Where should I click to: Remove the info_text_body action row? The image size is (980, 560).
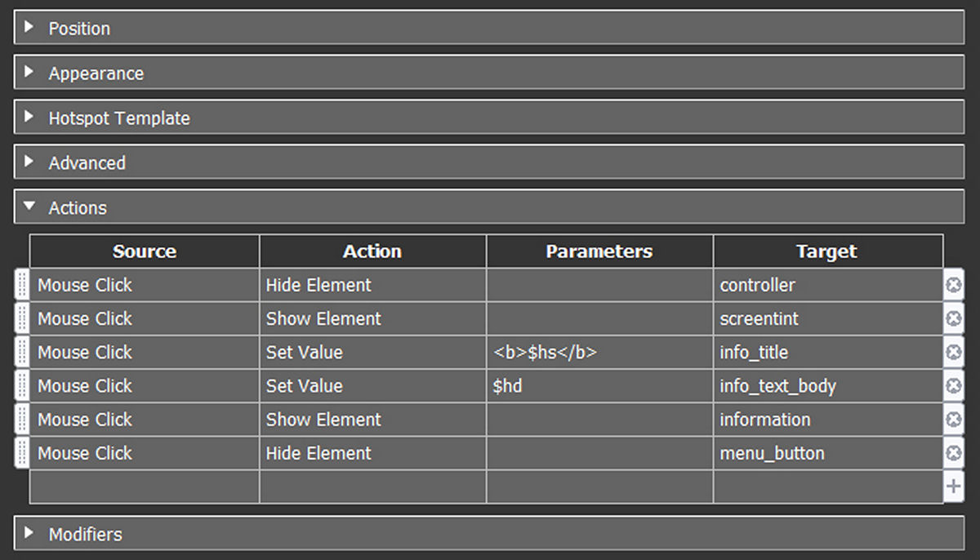(953, 385)
